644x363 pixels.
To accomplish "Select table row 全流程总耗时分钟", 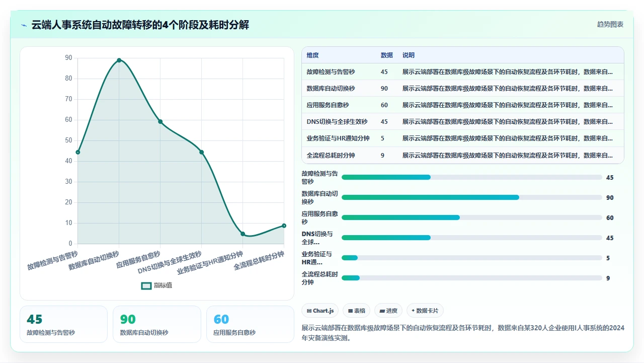I will tap(463, 155).
